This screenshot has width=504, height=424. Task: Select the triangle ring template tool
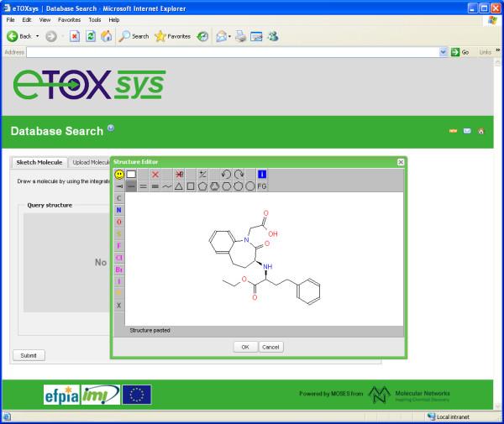coord(178,186)
